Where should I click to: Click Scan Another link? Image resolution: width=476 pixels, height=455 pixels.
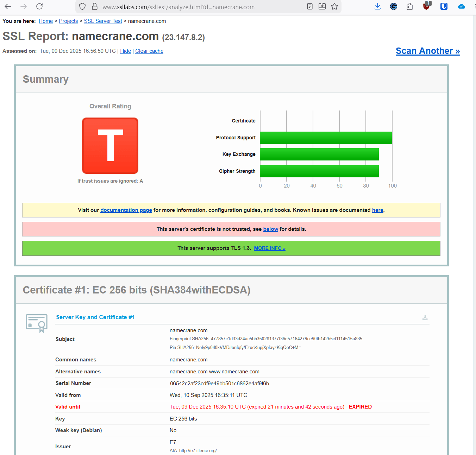click(x=428, y=51)
